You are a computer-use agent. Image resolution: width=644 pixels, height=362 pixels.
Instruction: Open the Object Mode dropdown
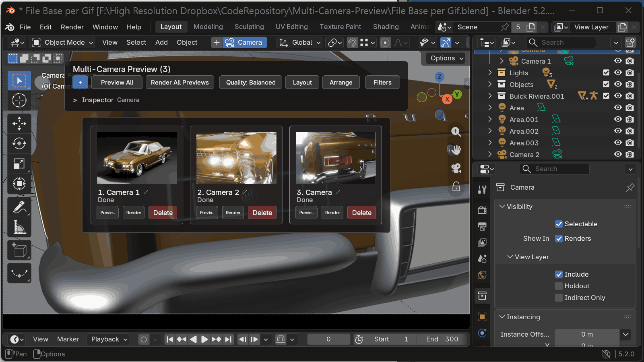click(x=62, y=42)
